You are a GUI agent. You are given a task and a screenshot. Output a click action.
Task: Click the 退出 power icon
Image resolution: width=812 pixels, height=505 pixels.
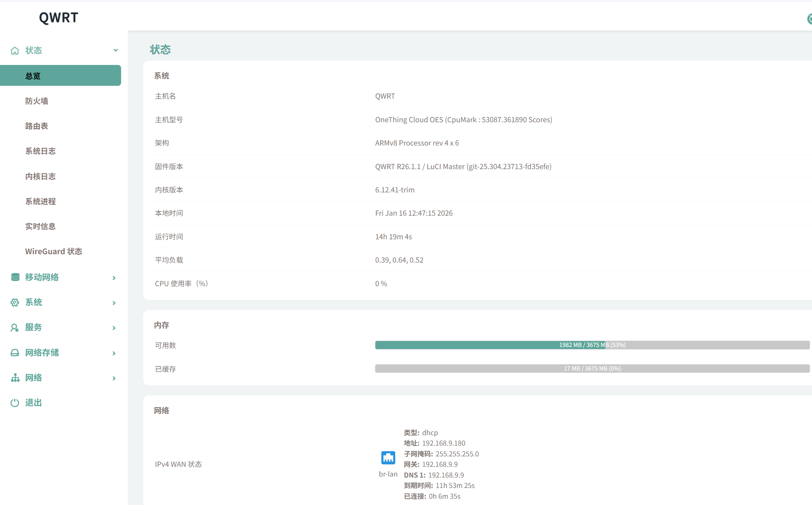click(x=15, y=403)
